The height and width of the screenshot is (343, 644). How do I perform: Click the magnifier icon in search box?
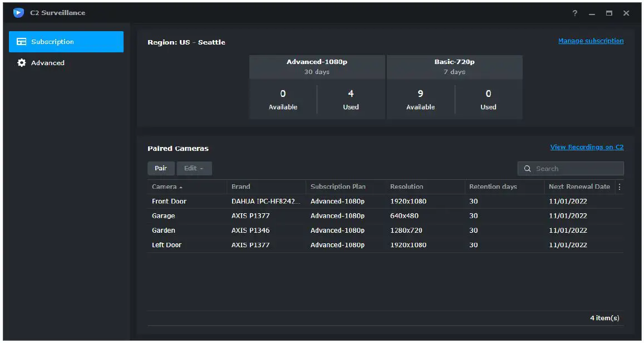click(527, 169)
